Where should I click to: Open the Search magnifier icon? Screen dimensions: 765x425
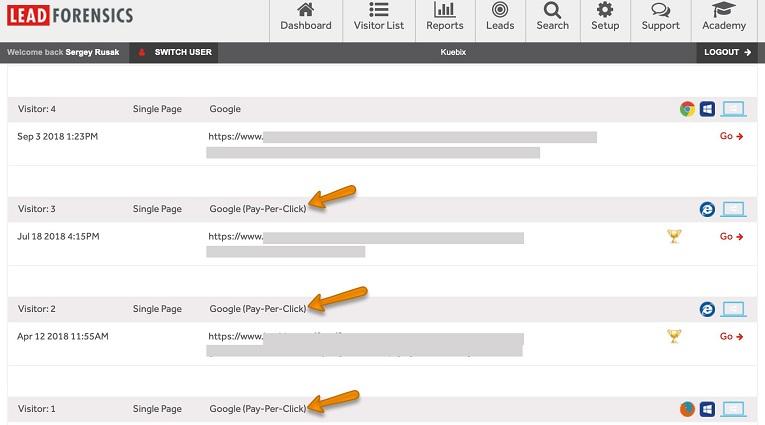point(552,9)
